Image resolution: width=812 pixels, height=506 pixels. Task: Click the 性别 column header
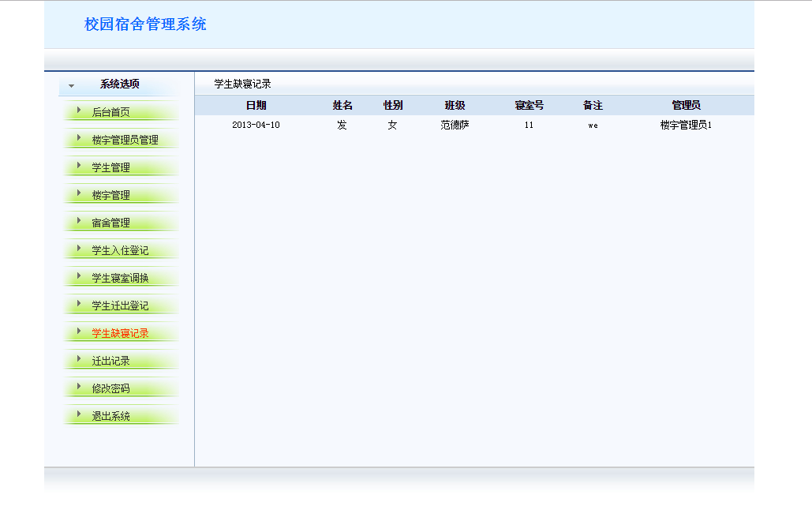click(392, 105)
